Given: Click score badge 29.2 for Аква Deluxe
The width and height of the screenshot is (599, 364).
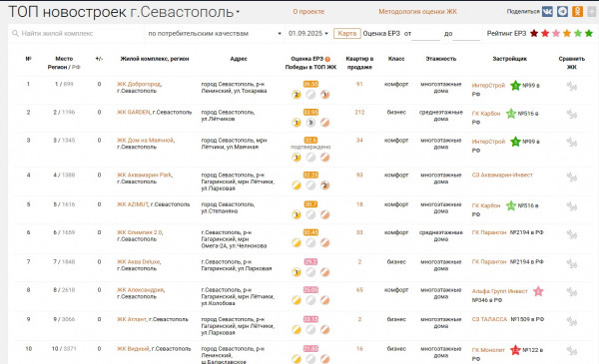Looking at the screenshot, I should click(310, 261).
